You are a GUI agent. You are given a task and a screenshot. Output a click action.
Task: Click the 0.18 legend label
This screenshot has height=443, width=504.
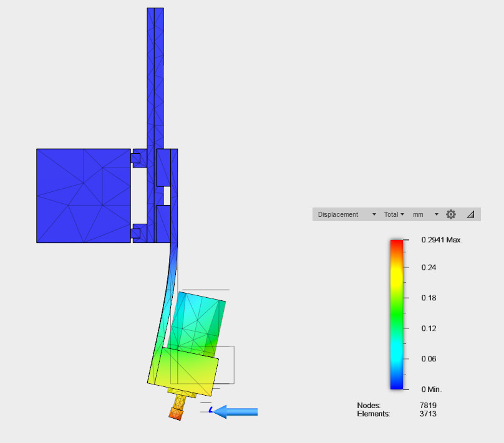tap(429, 298)
